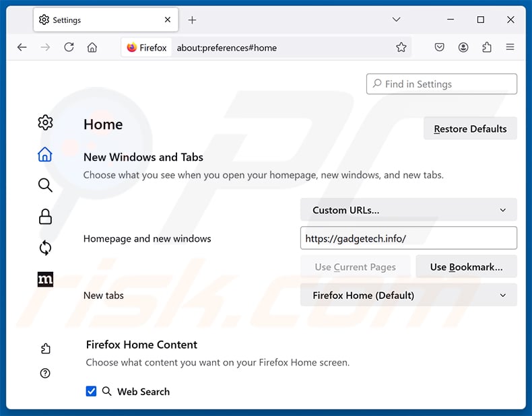Click Restore Defaults button
This screenshot has height=416, width=532.
(470, 129)
